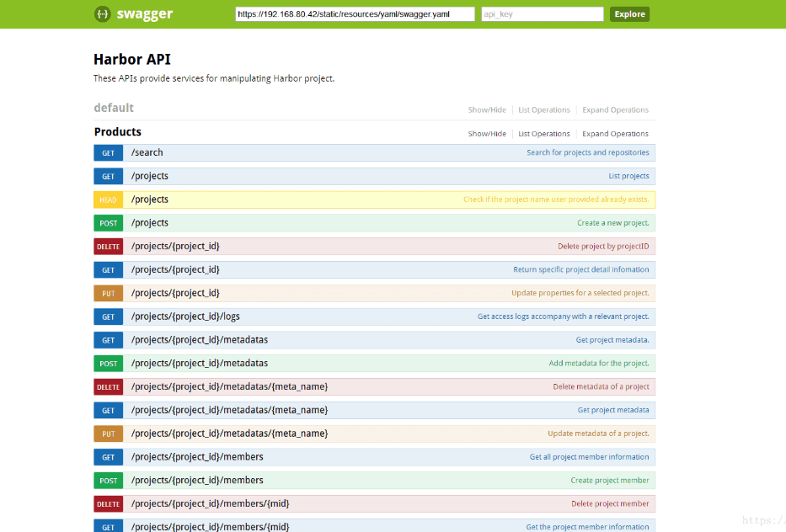Click List Operations in the Products section
This screenshot has height=532, width=786.
coord(544,134)
